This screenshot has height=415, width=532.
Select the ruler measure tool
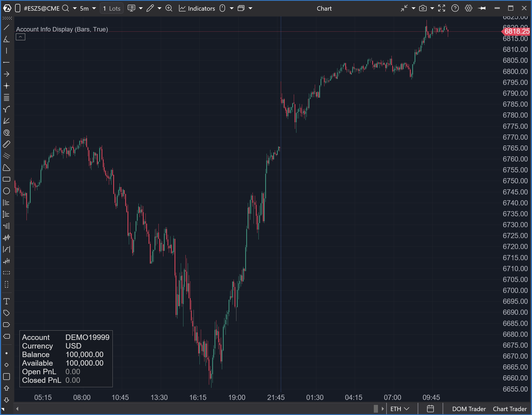click(6, 144)
